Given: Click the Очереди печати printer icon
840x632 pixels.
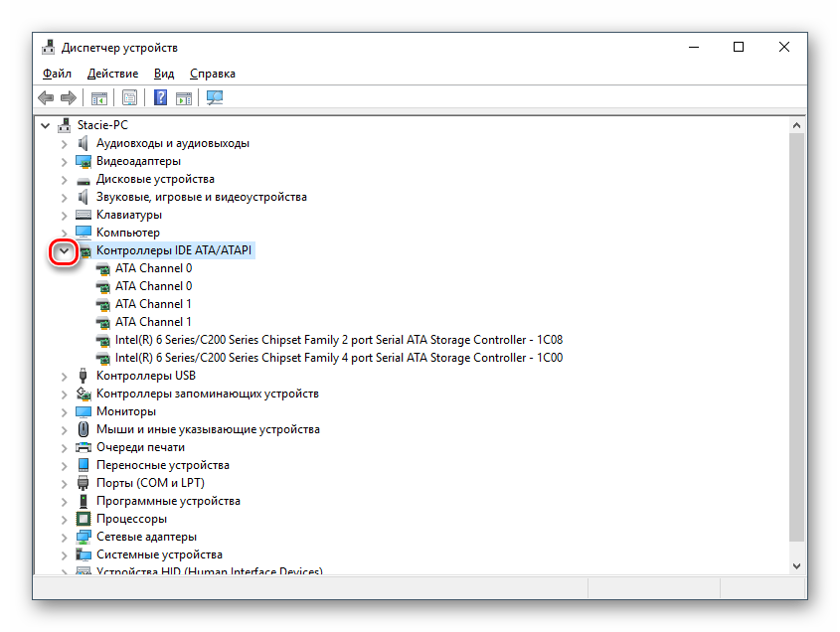Looking at the screenshot, I should [84, 447].
